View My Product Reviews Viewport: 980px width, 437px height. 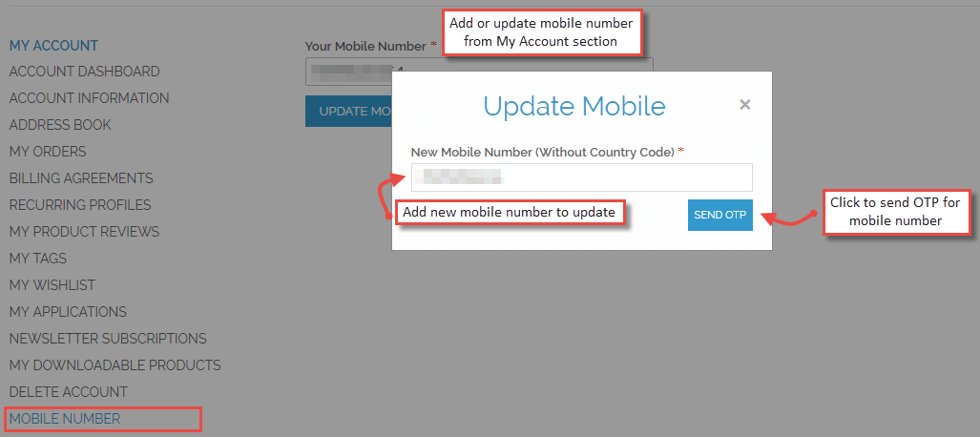click(84, 232)
